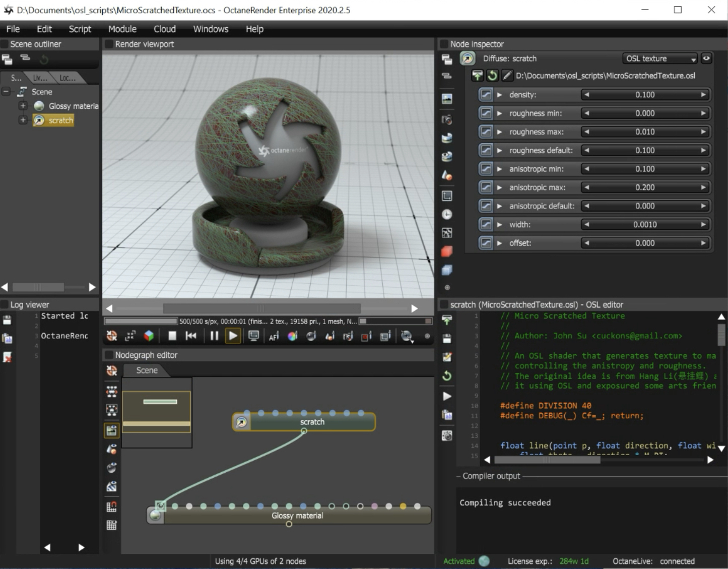Image resolution: width=728 pixels, height=569 pixels.
Task: Click the save icon in Log viewer sidebar
Action: tap(7, 320)
